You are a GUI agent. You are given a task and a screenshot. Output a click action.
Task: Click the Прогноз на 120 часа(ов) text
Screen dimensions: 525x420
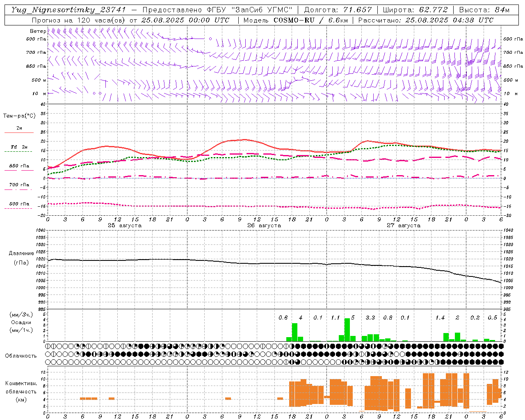coord(79,20)
